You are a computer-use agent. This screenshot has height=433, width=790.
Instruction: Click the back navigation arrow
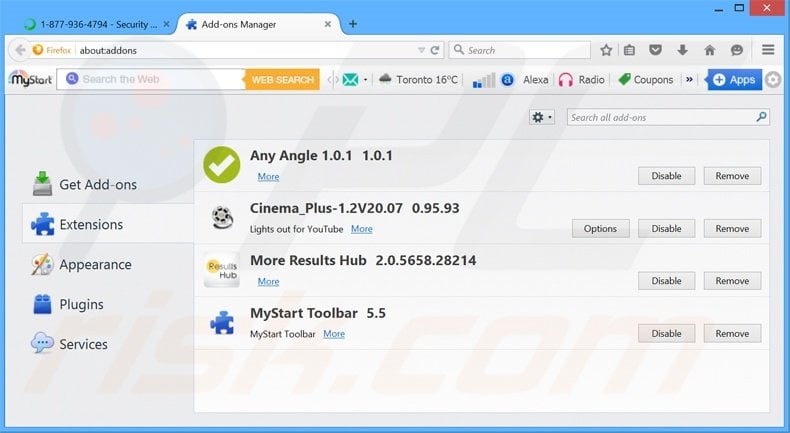click(x=20, y=50)
